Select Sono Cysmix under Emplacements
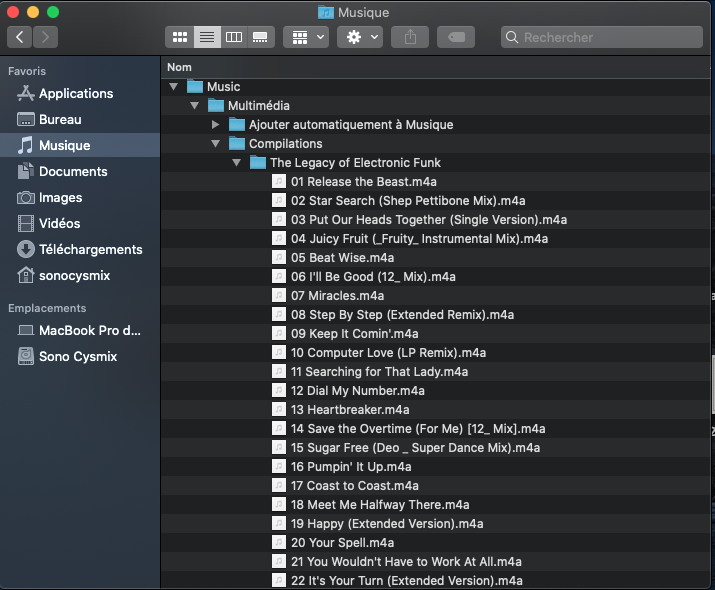Screen dimensions: 715x590 pyautogui.click(x=78, y=356)
